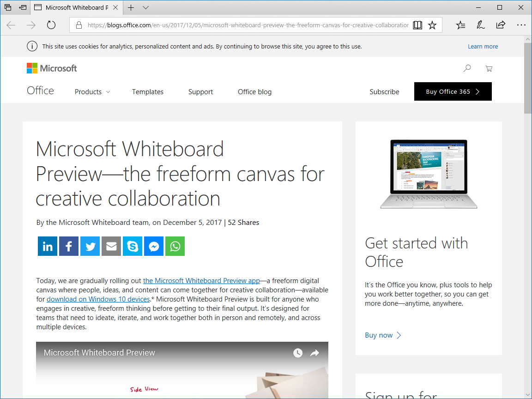
Task: Click the page vertical scrollbar thumb
Action: coord(527,78)
